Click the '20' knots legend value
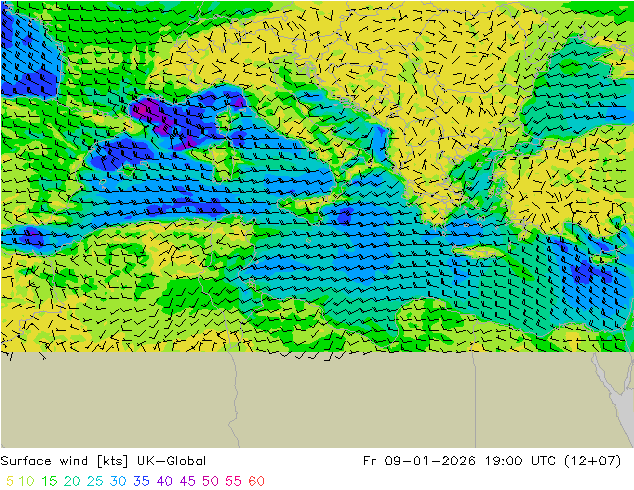Viewport: 634px width, 490px height. (x=72, y=481)
